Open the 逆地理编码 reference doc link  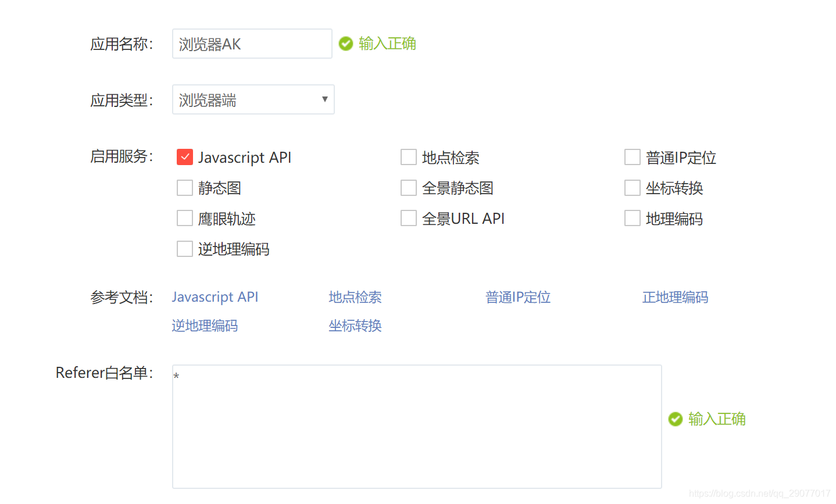[x=205, y=326]
